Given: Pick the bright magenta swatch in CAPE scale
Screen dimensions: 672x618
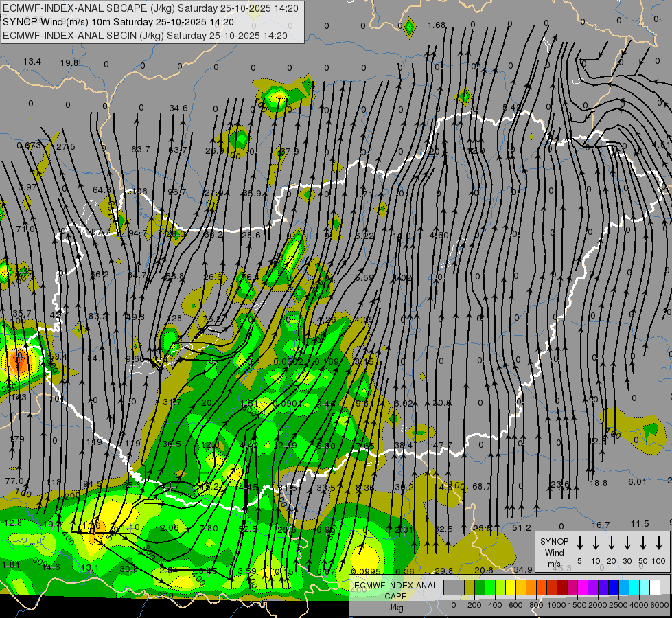Looking at the screenshot, I should (x=583, y=588).
